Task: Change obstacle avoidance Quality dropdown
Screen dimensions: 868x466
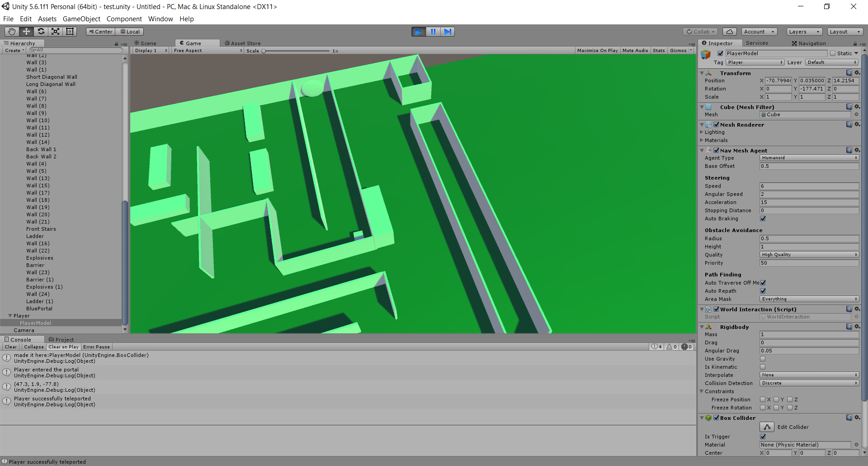Action: coord(809,255)
